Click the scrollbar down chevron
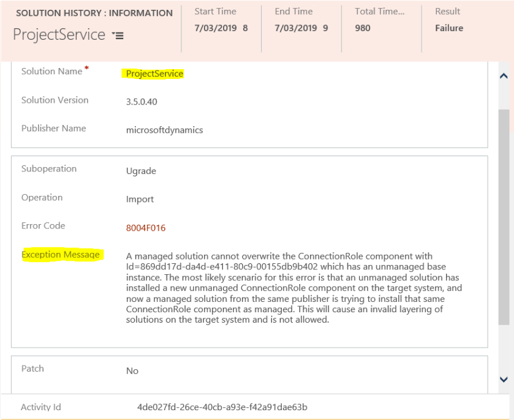 504,380
